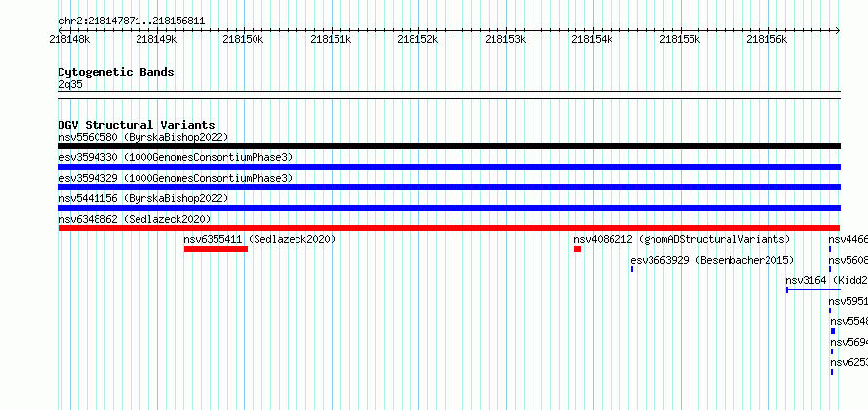The image size is (868, 410).
Task: Open the nsv4086212 (gnomADStructuralVariants) label
Action: click(x=682, y=239)
